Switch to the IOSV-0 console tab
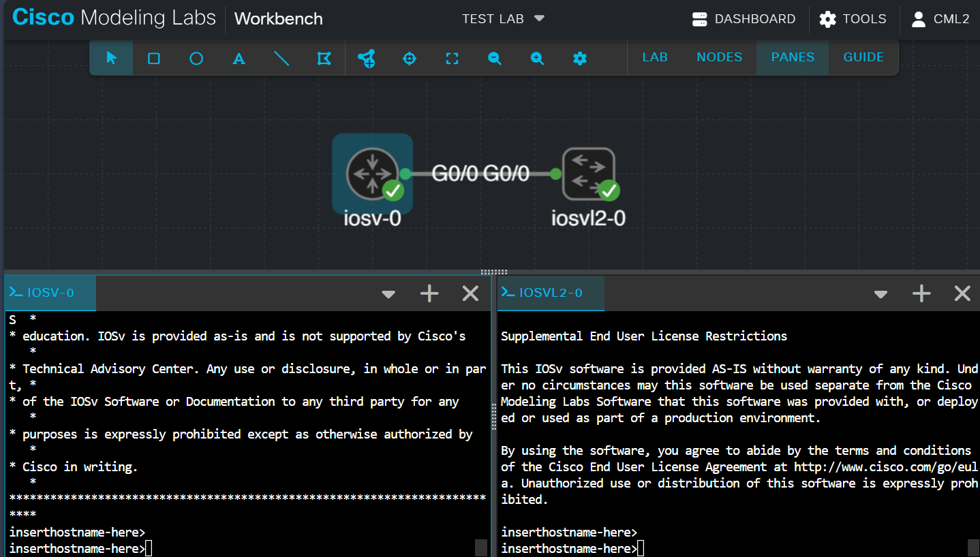This screenshot has height=557, width=980. tap(50, 293)
